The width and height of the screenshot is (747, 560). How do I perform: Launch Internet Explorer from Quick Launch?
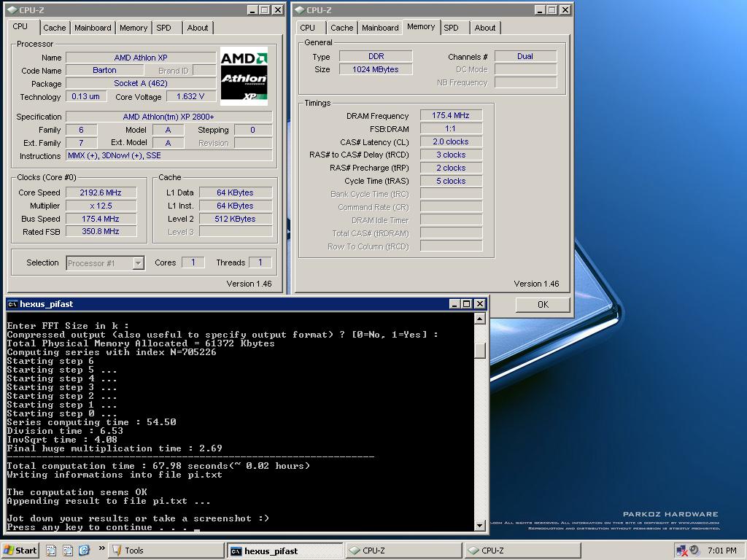tap(85, 551)
